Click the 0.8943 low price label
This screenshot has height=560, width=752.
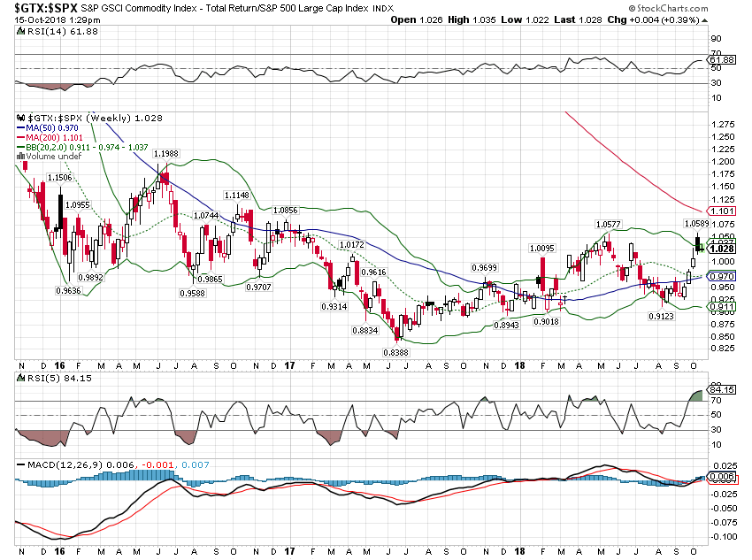click(x=506, y=325)
